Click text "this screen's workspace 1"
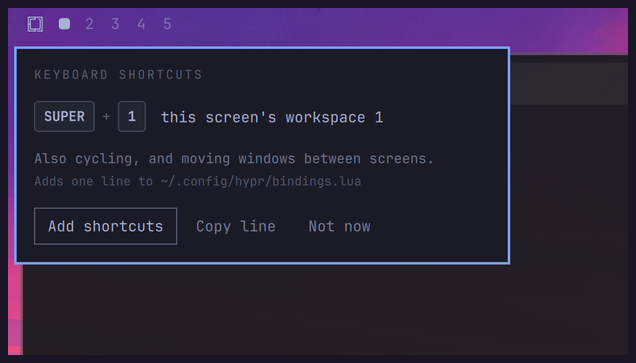The width and height of the screenshot is (636, 363). tap(272, 118)
